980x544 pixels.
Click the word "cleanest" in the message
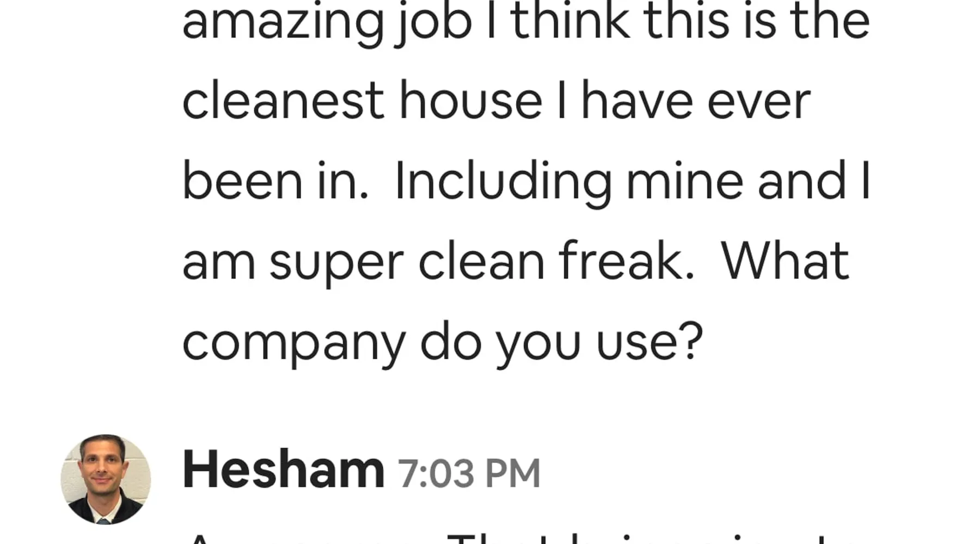coord(283,102)
